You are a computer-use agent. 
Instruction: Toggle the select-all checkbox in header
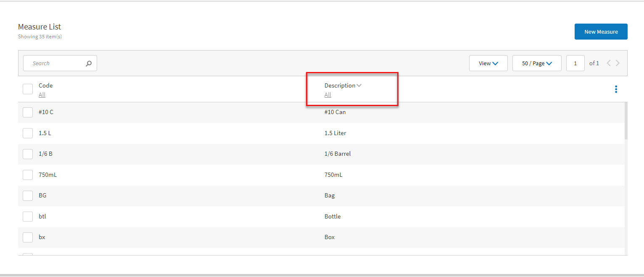click(x=28, y=89)
